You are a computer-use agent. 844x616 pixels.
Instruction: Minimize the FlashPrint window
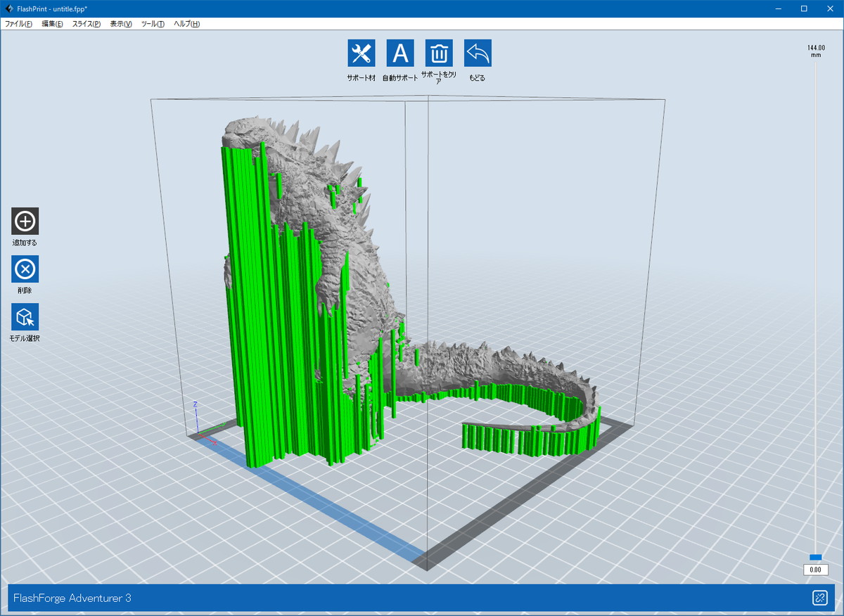coord(778,8)
